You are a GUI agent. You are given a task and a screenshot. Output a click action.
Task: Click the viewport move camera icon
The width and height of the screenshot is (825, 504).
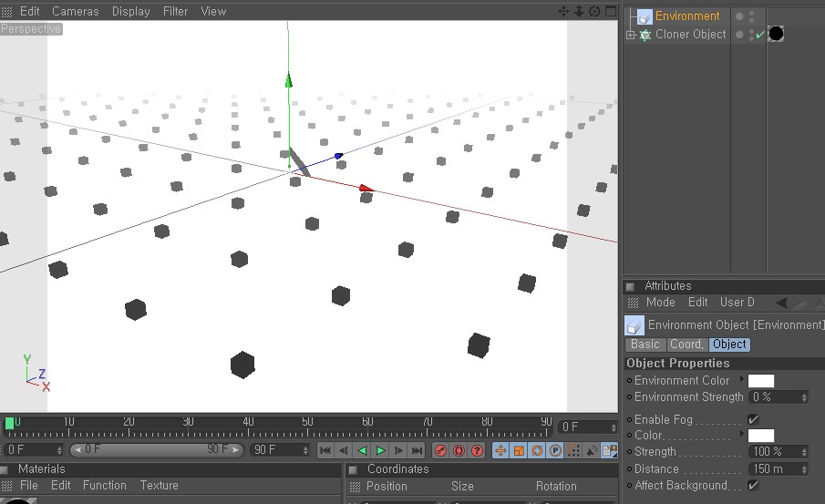(x=563, y=11)
